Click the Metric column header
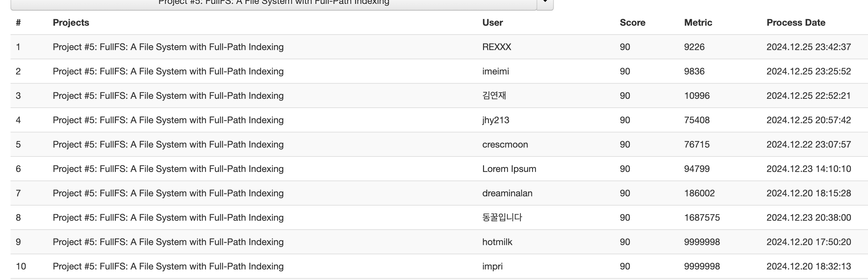Screen dimensions: 868x280 point(698,23)
